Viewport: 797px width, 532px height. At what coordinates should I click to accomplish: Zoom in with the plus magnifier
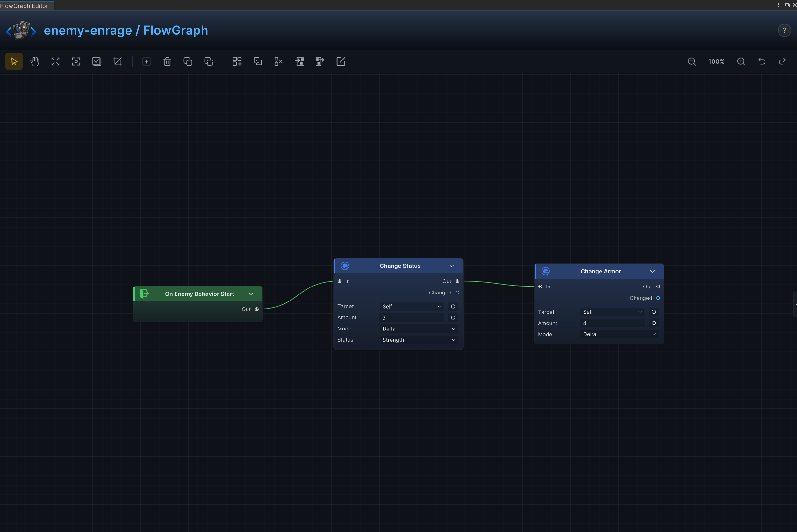tap(741, 61)
